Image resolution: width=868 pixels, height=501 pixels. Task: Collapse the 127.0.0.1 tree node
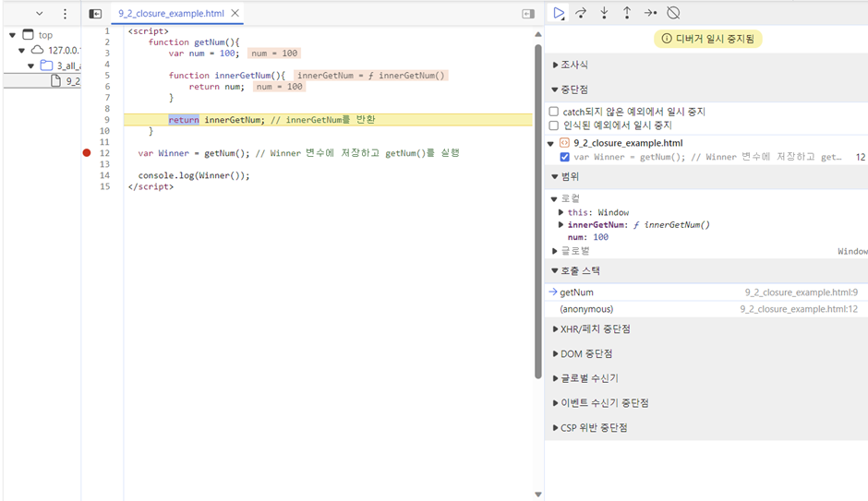pos(21,51)
